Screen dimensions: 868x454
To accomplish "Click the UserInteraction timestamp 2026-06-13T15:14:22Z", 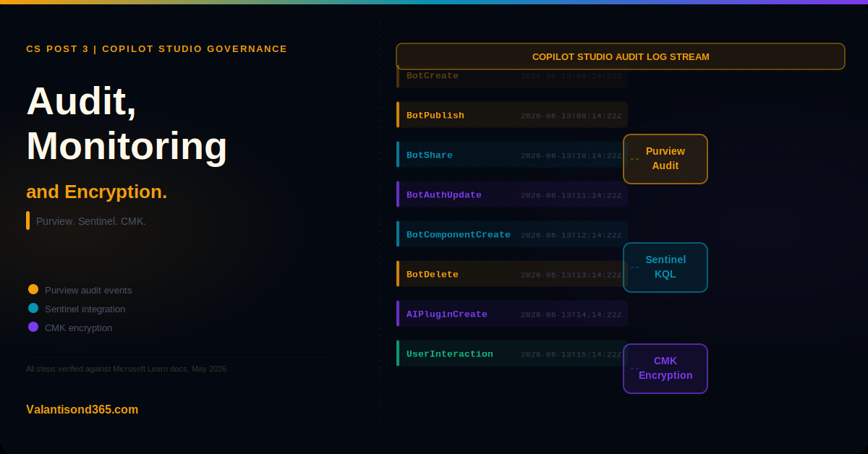I will (x=571, y=354).
